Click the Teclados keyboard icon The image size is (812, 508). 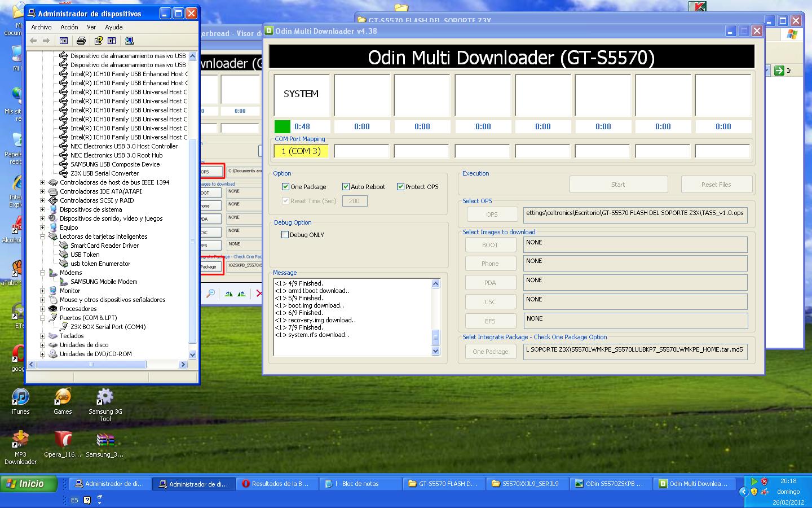coord(53,336)
